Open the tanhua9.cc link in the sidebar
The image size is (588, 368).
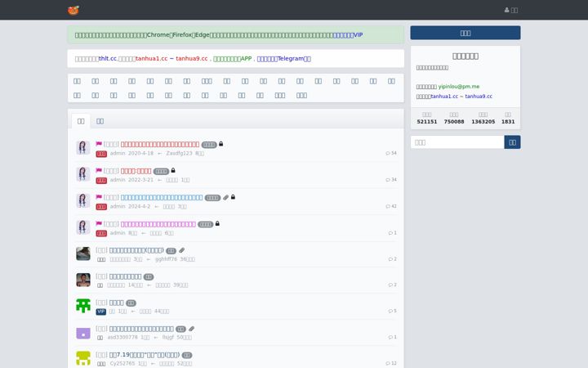(x=479, y=96)
